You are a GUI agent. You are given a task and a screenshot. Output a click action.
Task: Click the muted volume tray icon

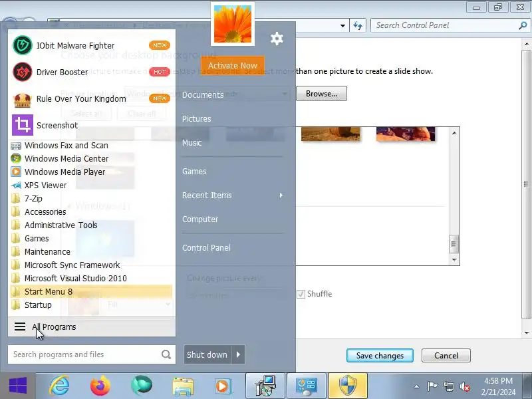[x=465, y=386]
